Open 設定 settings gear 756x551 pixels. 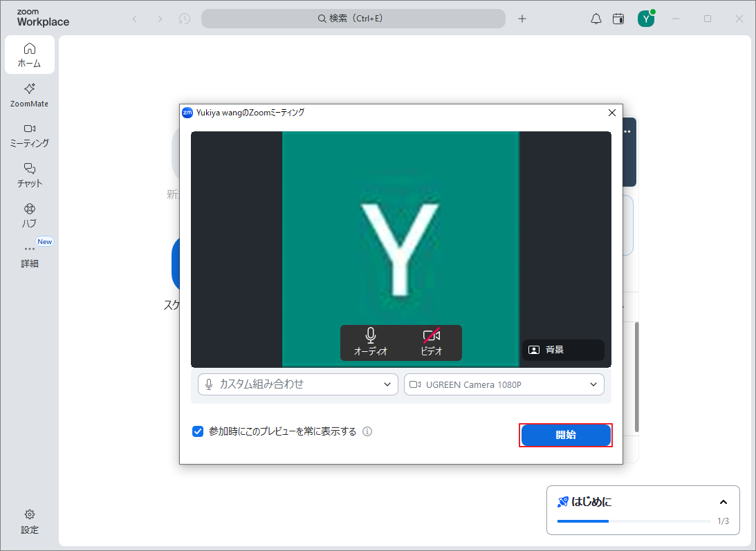tap(30, 521)
